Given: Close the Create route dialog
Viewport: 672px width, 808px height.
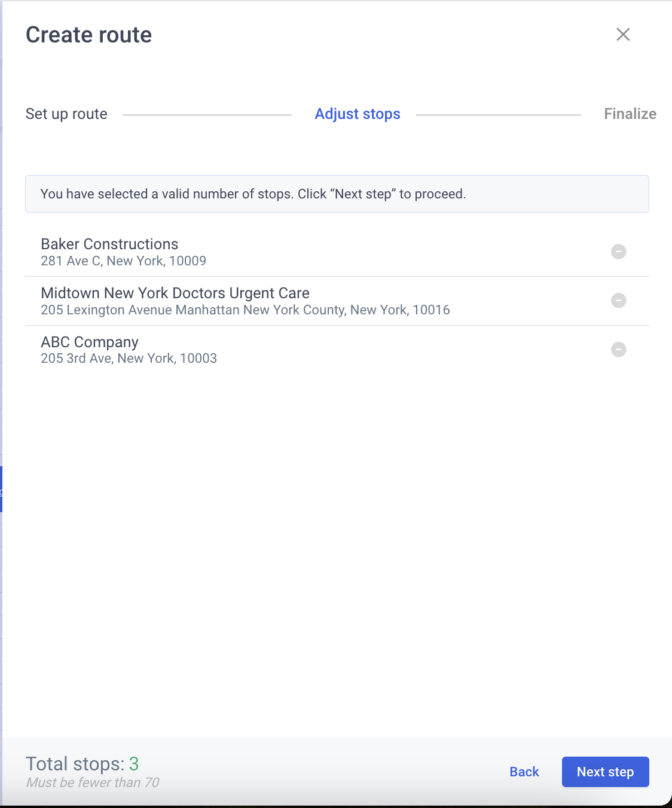Looking at the screenshot, I should [623, 35].
